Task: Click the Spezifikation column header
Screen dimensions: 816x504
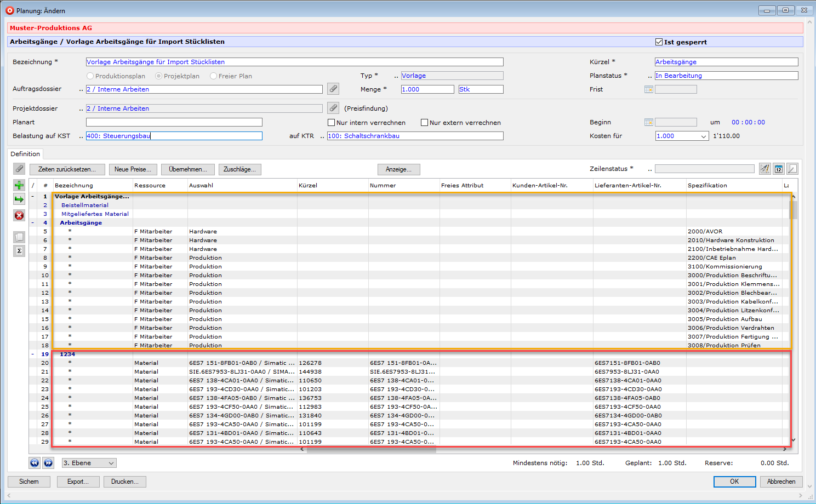Action: [707, 186]
